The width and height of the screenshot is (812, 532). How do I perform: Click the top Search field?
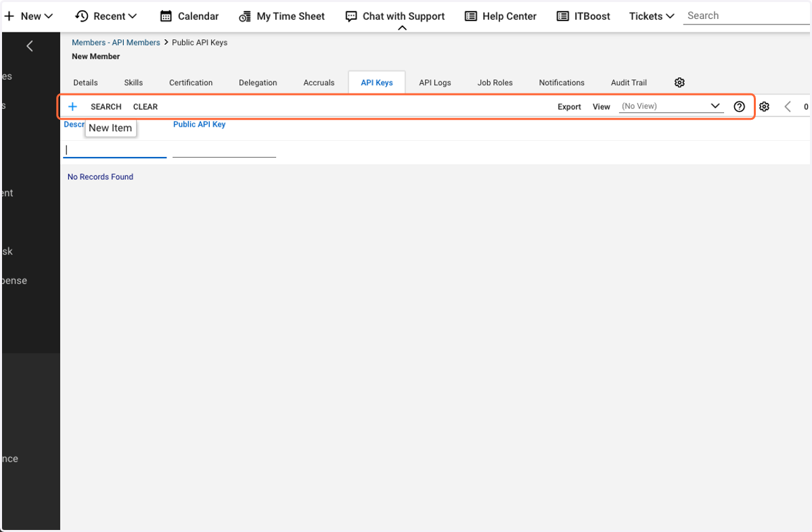746,16
